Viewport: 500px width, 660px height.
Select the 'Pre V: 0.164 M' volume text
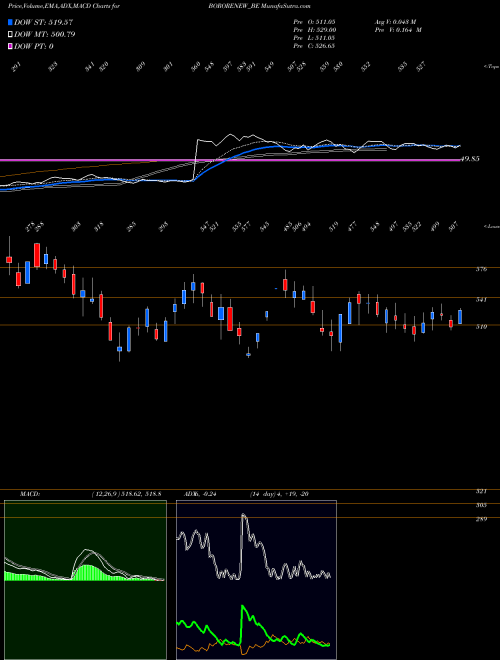[x=398, y=30]
